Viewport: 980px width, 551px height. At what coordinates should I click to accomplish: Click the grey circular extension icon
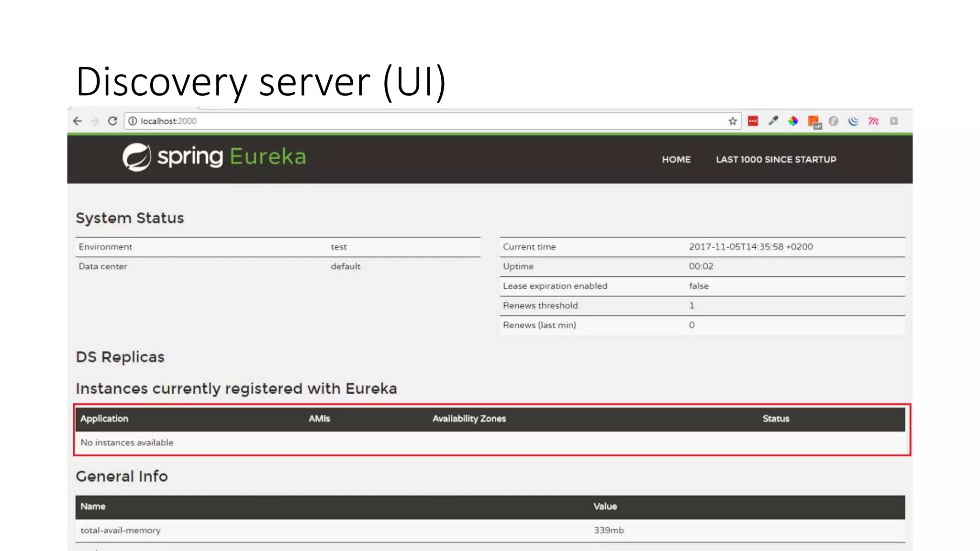[x=834, y=121]
